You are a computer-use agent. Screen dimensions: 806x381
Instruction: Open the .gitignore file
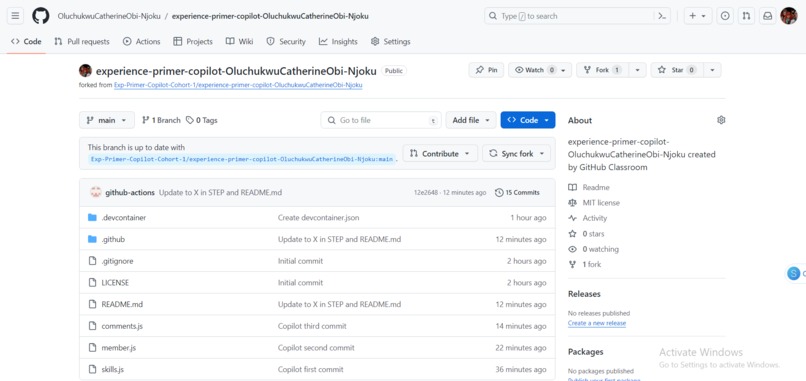(117, 261)
